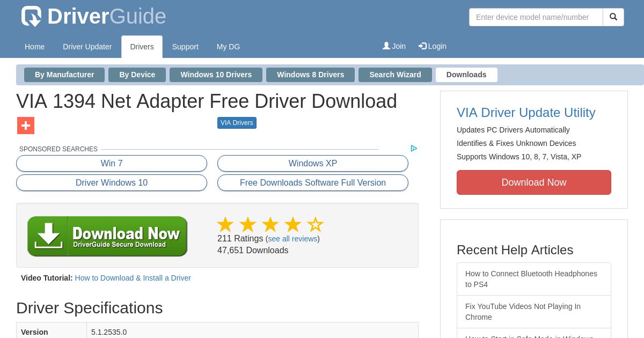Open Windows 10 Drivers section
644x338 pixels.
(216, 75)
